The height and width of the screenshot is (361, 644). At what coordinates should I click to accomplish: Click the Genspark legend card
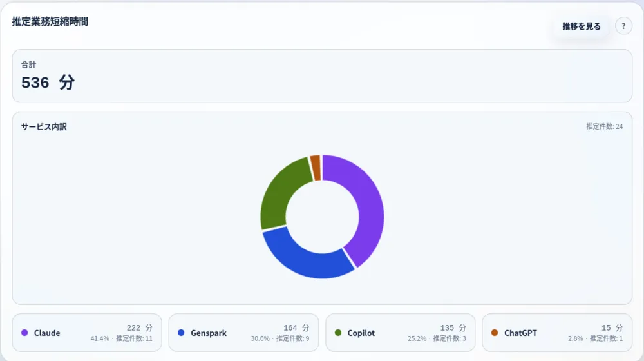(x=243, y=333)
